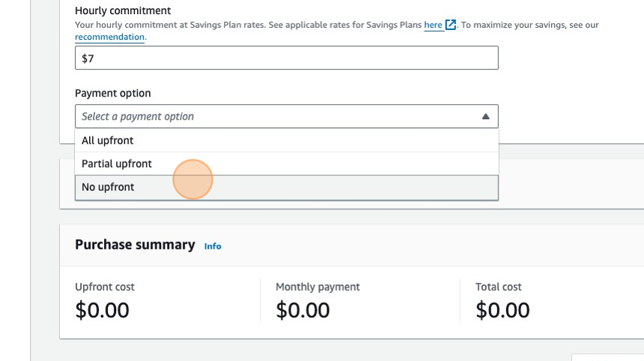Select the $0.00 value under Monthly payment
The width and height of the screenshot is (644, 361).
[x=303, y=310]
